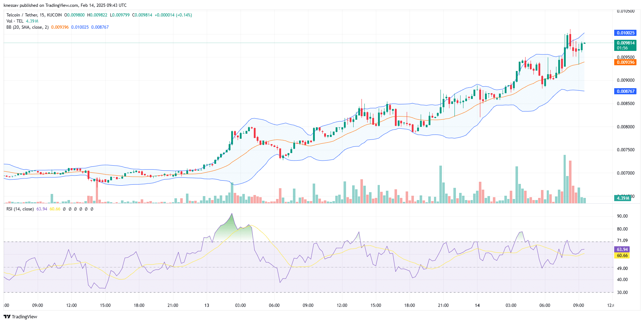Click the 0.007500 price axis label
Image resolution: width=644 pixels, height=323 pixels.
[x=626, y=150]
